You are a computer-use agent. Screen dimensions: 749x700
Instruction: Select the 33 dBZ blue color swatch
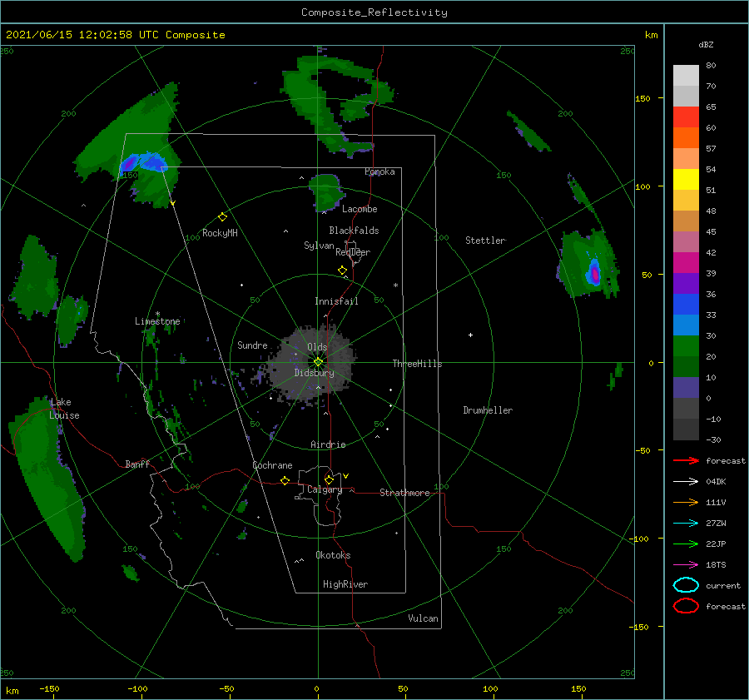click(x=686, y=304)
